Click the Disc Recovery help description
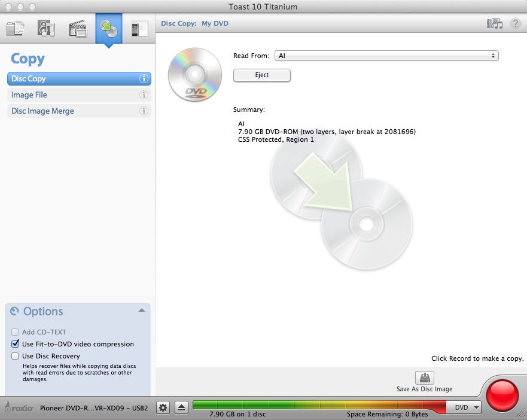 pyautogui.click(x=80, y=373)
